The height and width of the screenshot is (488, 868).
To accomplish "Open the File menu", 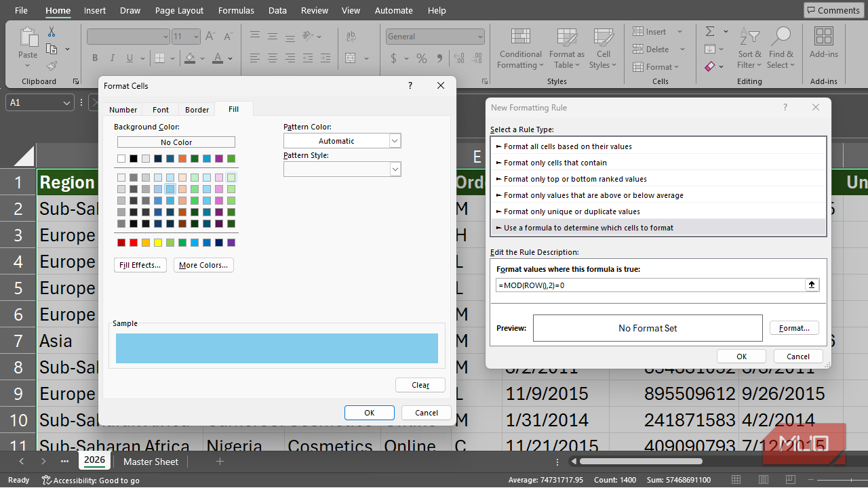I will click(21, 10).
